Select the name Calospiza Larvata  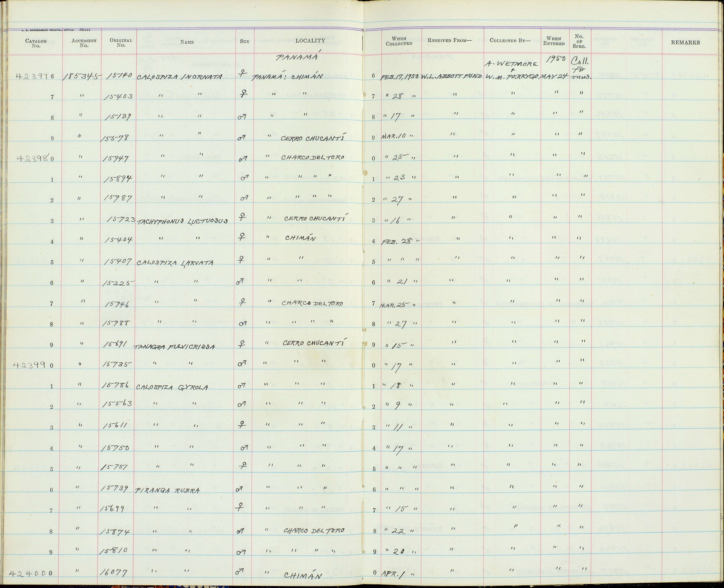[175, 263]
